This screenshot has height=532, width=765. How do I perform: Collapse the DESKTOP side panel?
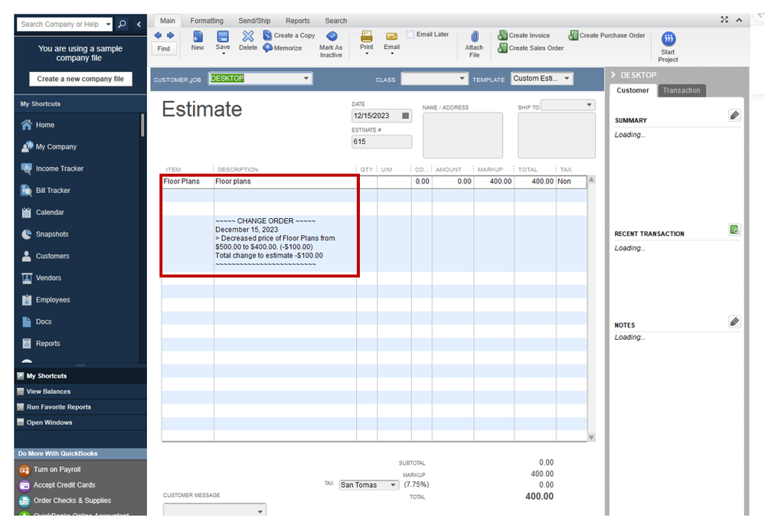coord(613,75)
